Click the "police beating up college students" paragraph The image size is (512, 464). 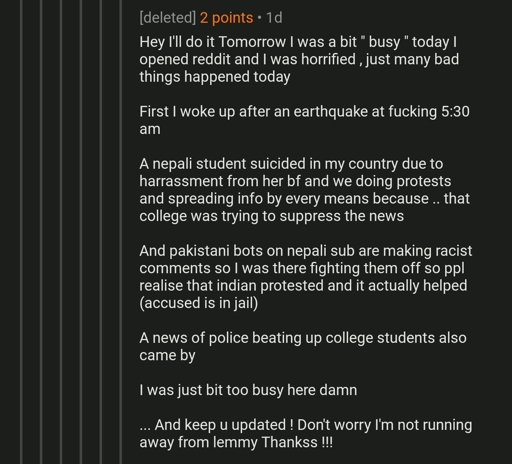click(x=303, y=346)
